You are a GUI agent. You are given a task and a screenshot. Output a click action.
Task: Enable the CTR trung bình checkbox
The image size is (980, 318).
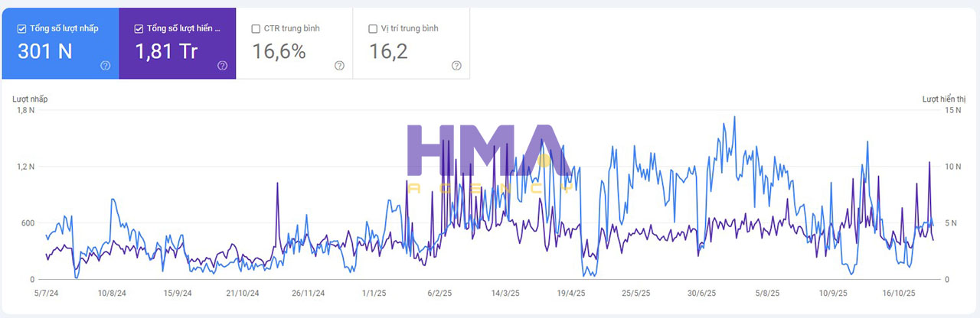coord(256,29)
